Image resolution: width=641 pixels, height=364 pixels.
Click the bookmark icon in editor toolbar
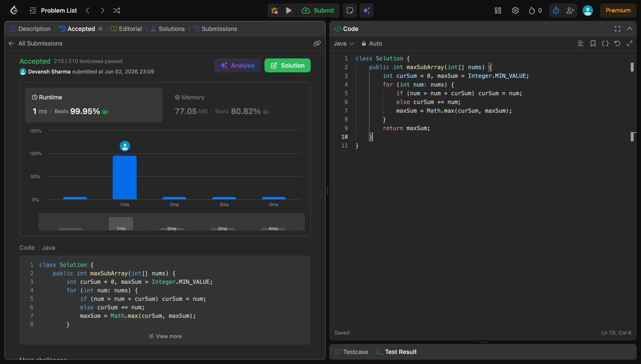[593, 43]
